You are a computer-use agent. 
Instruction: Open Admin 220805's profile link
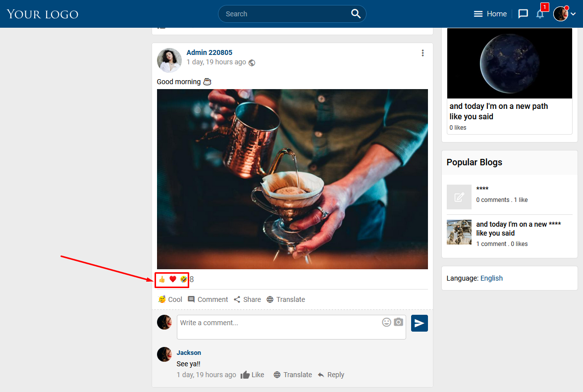pyautogui.click(x=210, y=52)
